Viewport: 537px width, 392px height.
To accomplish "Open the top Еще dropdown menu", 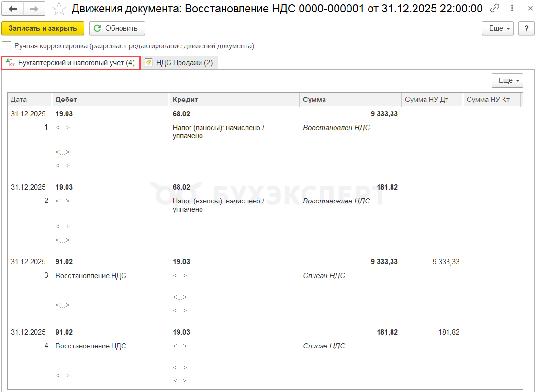I will 498,28.
